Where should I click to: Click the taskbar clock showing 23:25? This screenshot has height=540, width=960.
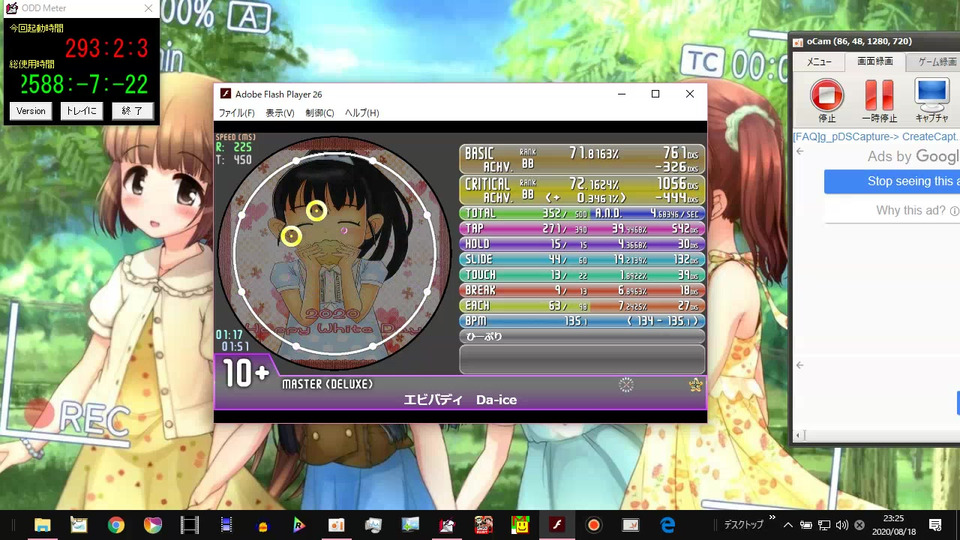(x=894, y=525)
